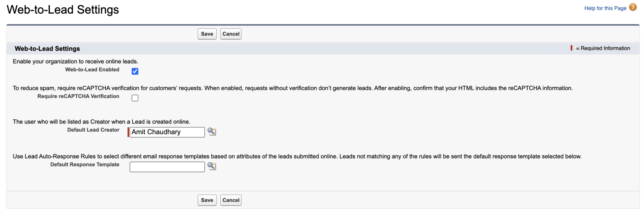Click the Default Lead Creator label
Image resolution: width=644 pixels, height=214 pixels.
(93, 130)
